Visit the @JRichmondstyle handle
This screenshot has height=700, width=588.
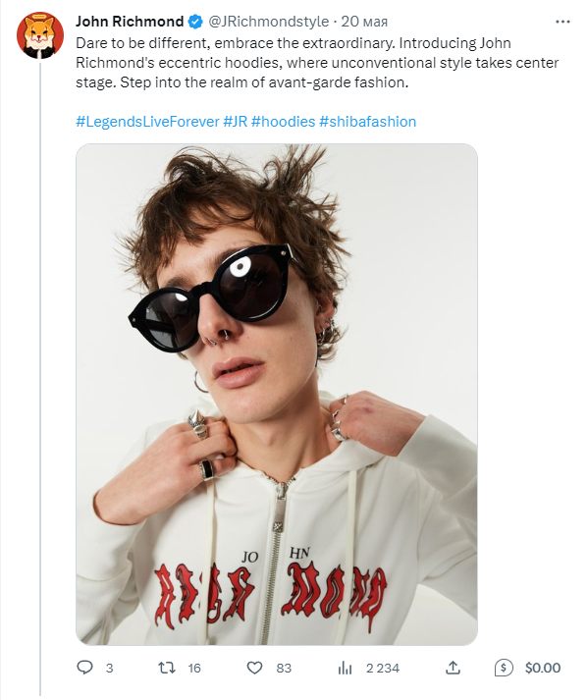(x=269, y=22)
